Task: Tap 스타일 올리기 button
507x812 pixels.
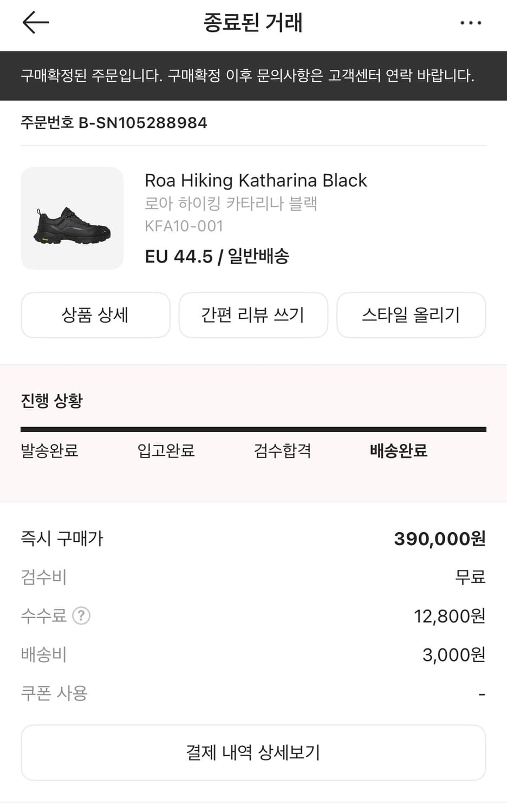Action: click(411, 315)
